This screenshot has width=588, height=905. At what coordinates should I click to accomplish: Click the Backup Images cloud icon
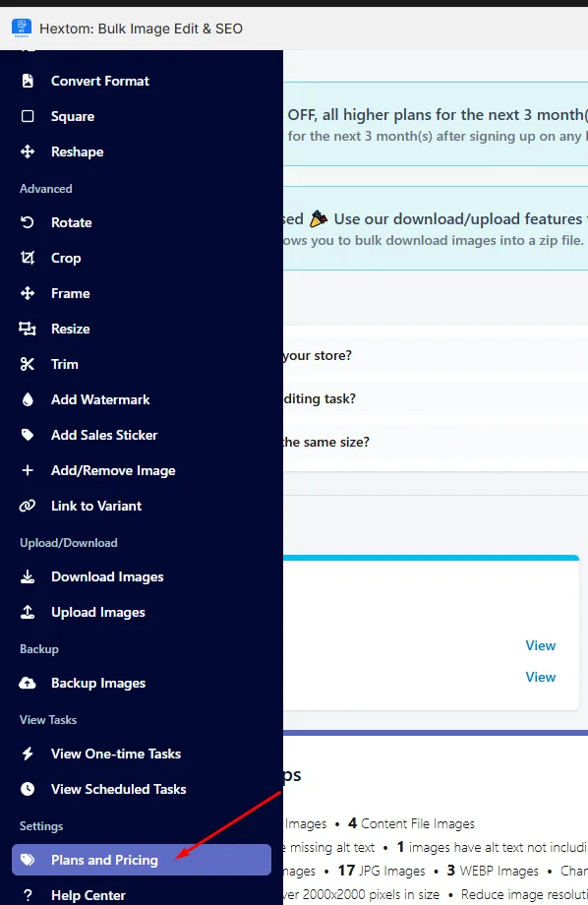28,683
